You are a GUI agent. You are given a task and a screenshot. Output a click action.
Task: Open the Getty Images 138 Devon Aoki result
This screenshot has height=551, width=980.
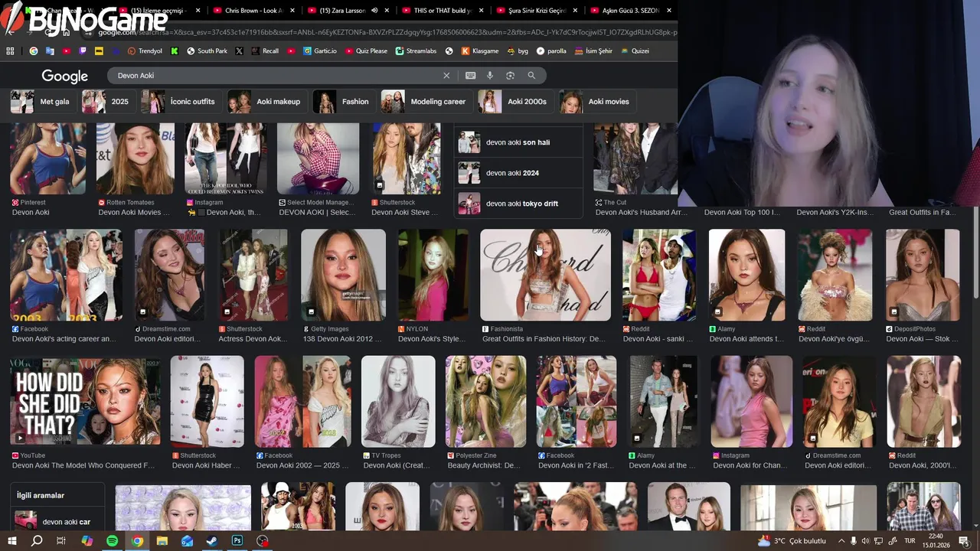343,275
